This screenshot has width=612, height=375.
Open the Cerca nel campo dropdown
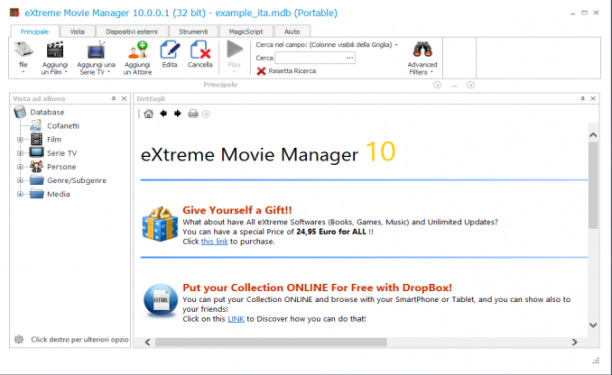point(397,45)
